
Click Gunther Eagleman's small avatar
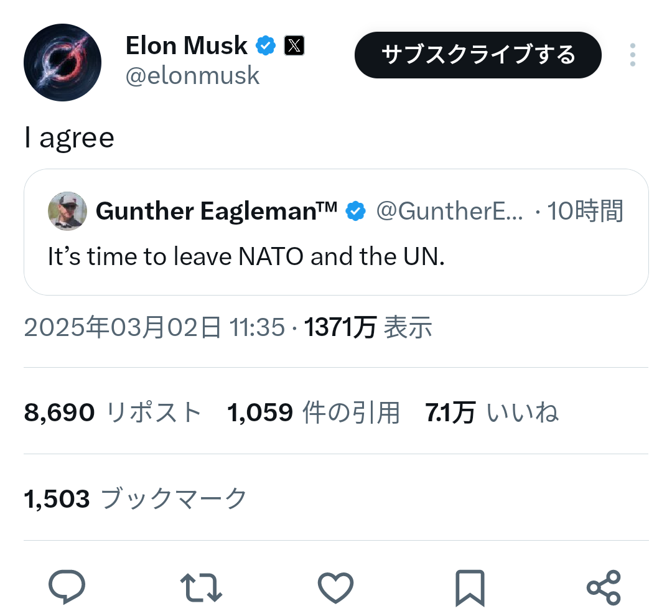coord(67,211)
